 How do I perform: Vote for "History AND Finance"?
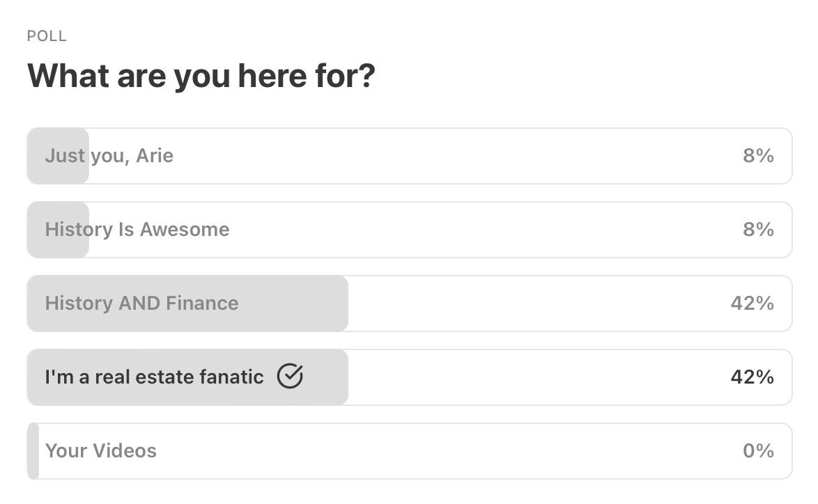tap(141, 303)
